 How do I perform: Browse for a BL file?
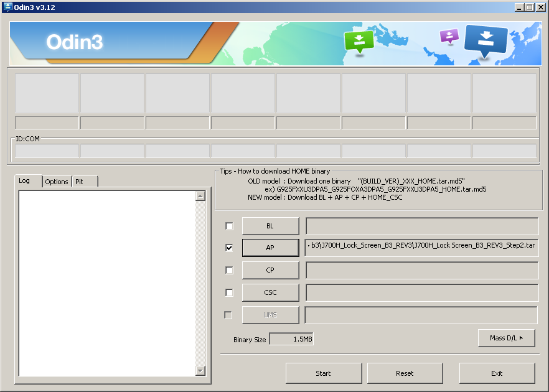click(270, 226)
